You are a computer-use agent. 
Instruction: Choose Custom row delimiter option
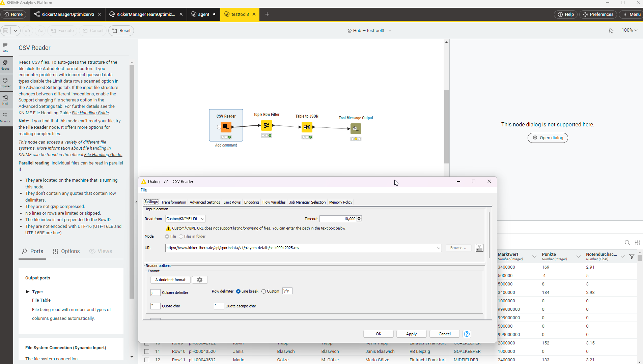[263, 292]
